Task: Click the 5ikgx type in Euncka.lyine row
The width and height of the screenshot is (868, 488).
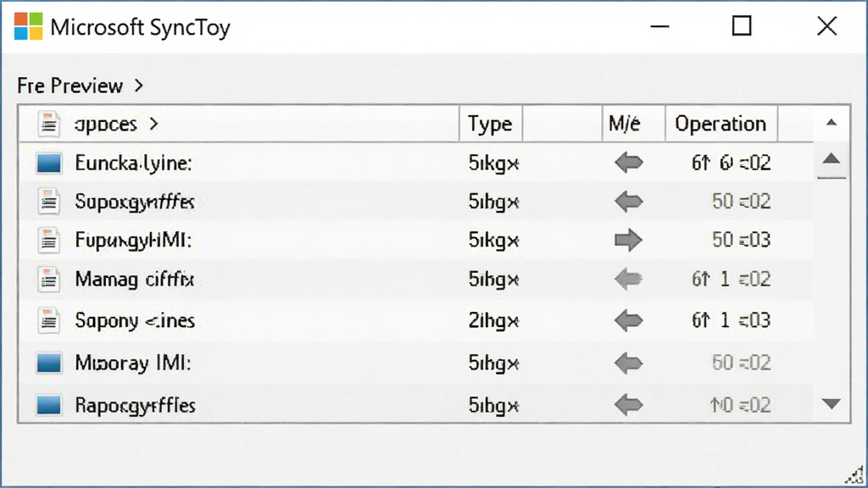Action: coord(493,164)
